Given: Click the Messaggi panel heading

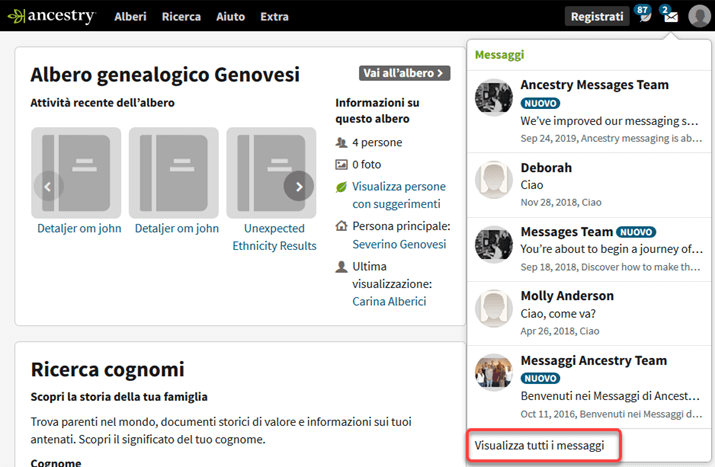Looking at the screenshot, I should 499,55.
